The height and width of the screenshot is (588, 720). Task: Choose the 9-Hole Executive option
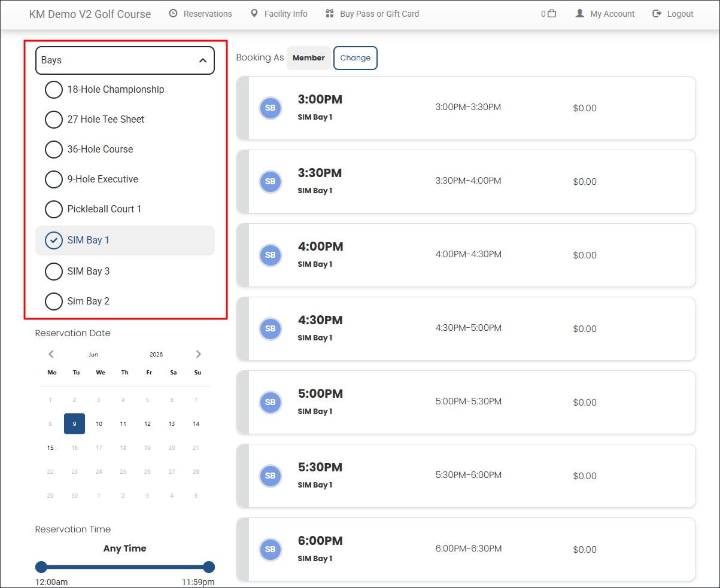click(x=54, y=179)
